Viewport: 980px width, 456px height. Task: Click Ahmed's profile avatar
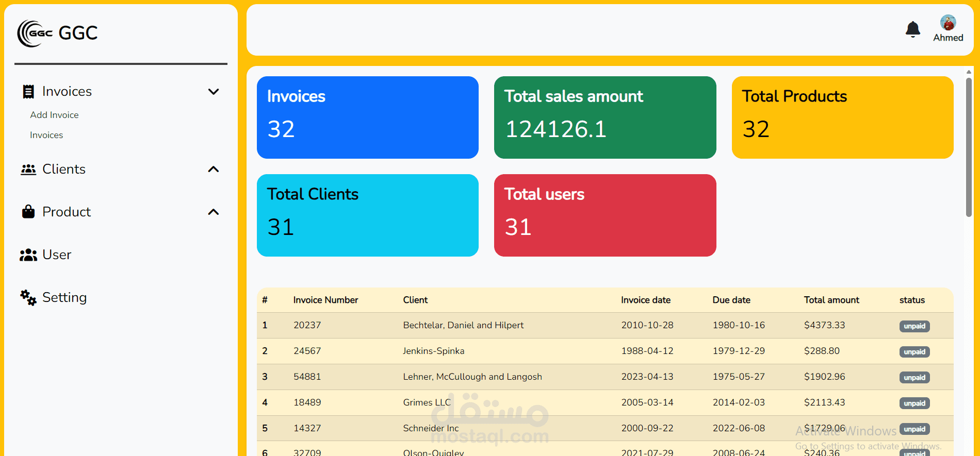[948, 23]
